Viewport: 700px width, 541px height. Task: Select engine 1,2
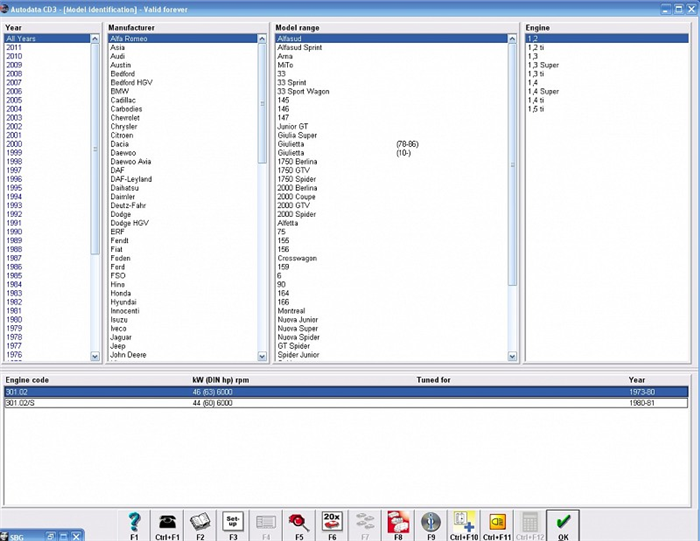pos(607,38)
